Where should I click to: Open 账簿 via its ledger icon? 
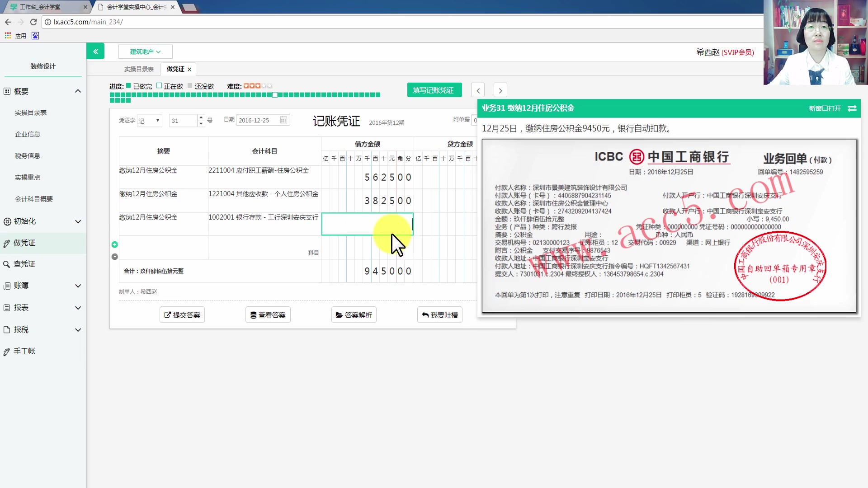(x=7, y=286)
